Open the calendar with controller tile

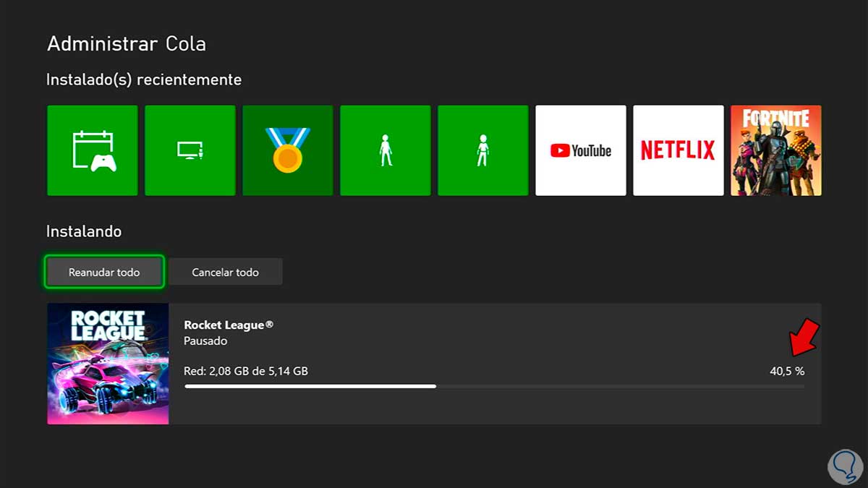(x=93, y=150)
